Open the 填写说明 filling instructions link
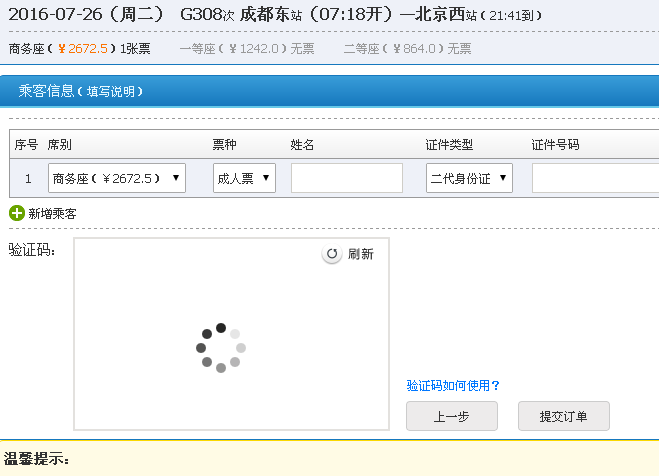Viewport: 659px width, 476px height. pos(111,92)
